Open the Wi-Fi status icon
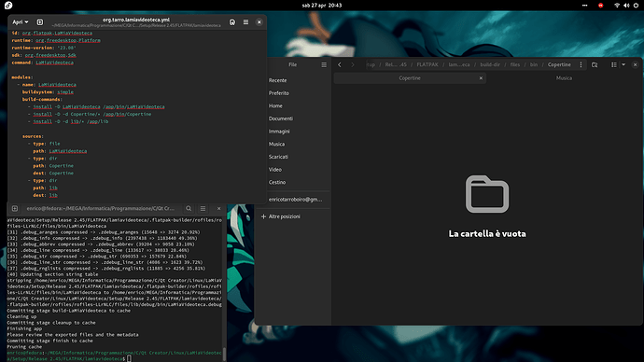 (617, 6)
